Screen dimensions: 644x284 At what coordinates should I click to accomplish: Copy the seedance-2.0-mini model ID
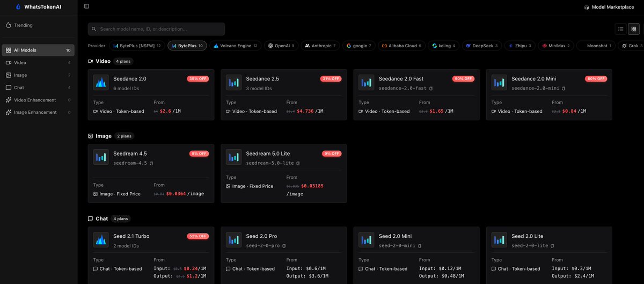click(x=563, y=88)
